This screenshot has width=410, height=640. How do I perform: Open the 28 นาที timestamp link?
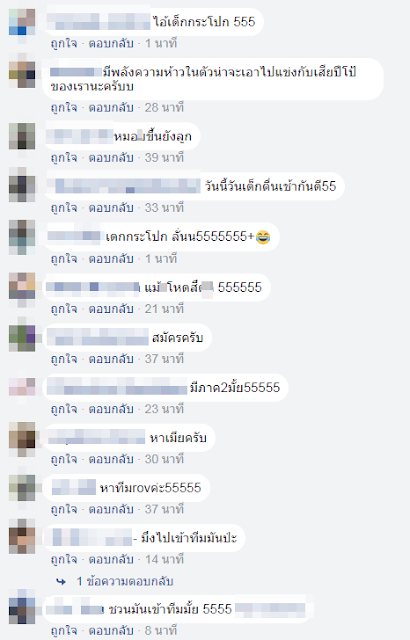(164, 108)
